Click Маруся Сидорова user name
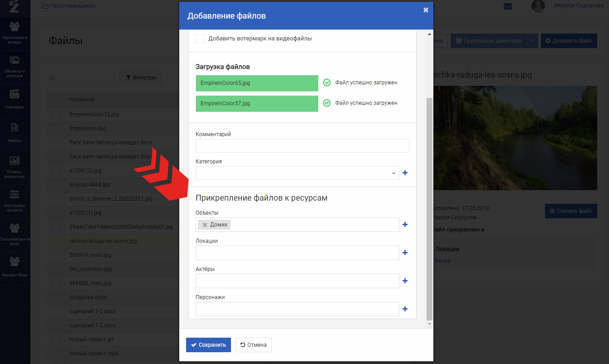 [x=579, y=6]
